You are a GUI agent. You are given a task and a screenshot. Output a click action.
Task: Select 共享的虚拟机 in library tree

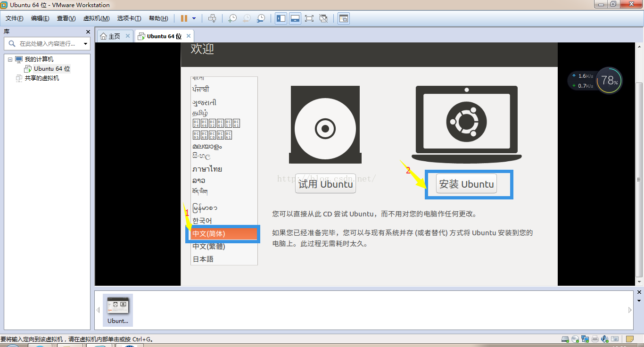pyautogui.click(x=42, y=78)
